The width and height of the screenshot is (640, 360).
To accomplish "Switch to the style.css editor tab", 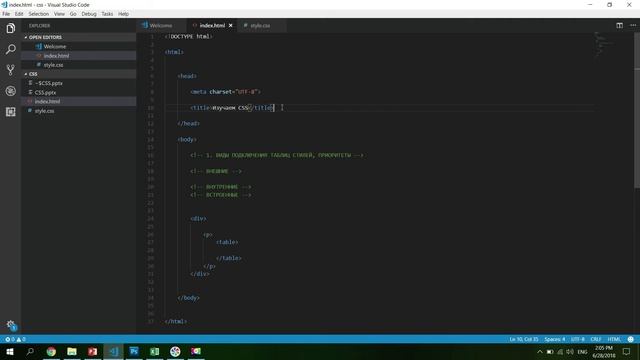I will 261,25.
